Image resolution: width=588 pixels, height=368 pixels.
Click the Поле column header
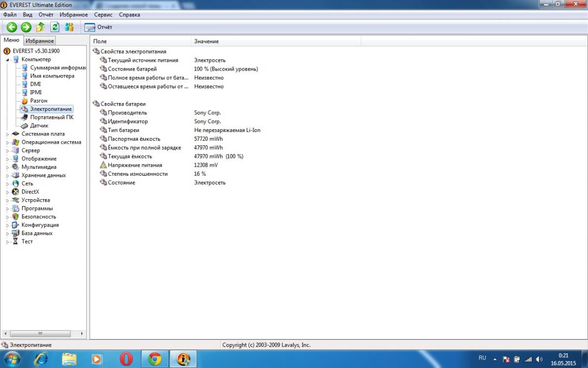[141, 41]
